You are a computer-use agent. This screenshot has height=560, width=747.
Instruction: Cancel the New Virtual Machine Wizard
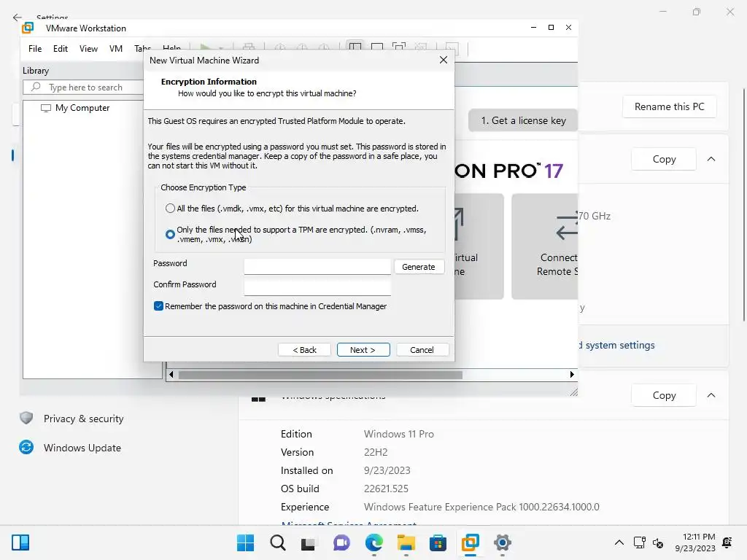422,349
